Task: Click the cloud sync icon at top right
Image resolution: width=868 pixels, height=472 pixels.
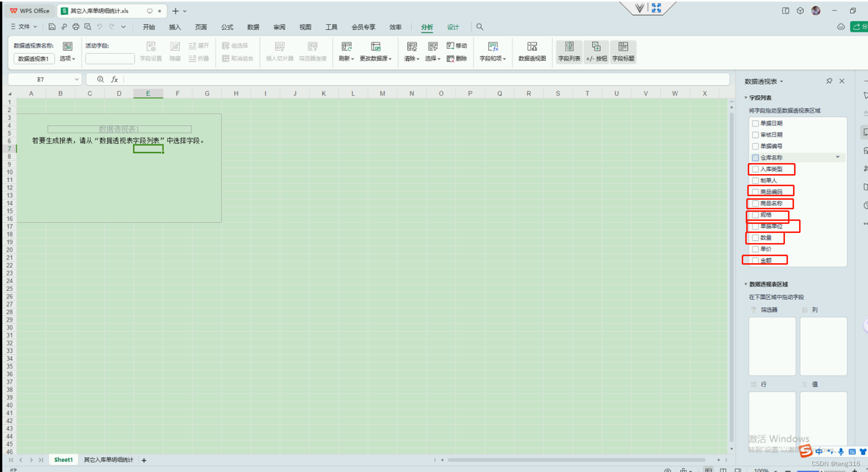Action: coord(841,27)
